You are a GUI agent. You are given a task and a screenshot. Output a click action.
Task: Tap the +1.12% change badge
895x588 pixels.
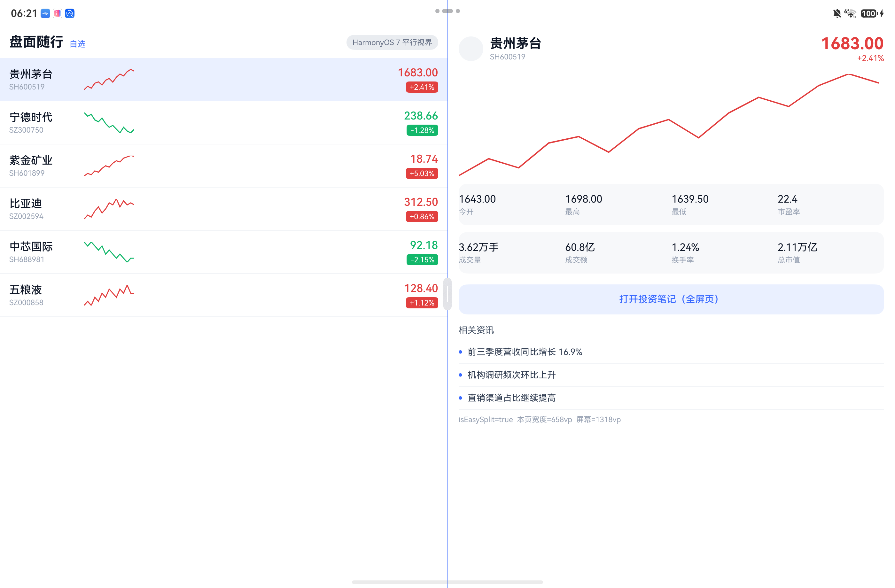(x=422, y=303)
